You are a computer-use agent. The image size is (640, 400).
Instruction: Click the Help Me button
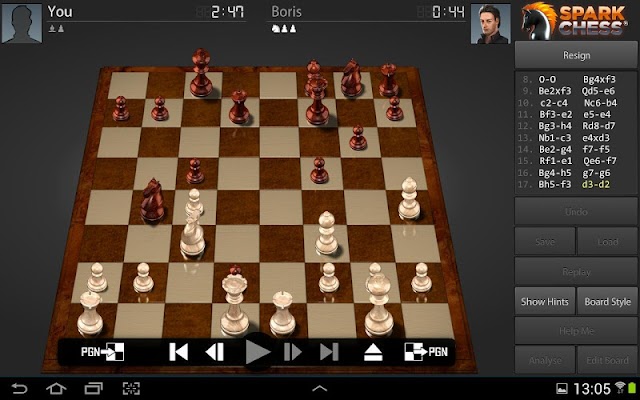click(x=576, y=331)
